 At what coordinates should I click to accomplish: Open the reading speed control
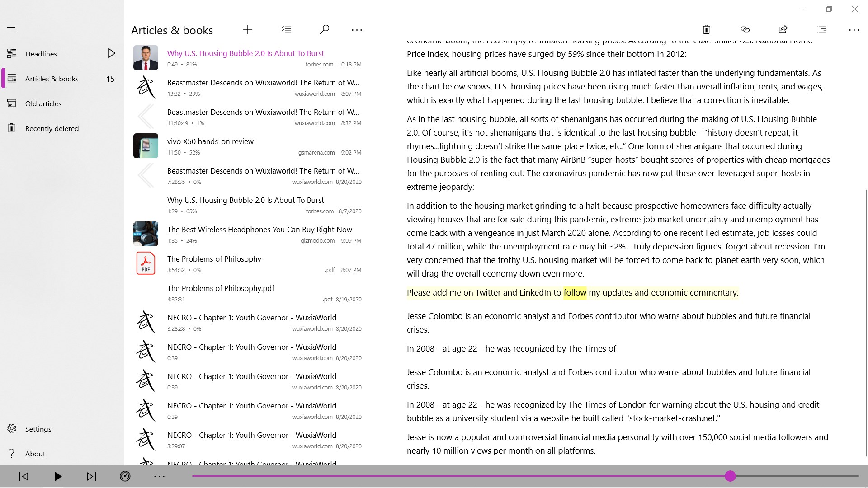125,476
